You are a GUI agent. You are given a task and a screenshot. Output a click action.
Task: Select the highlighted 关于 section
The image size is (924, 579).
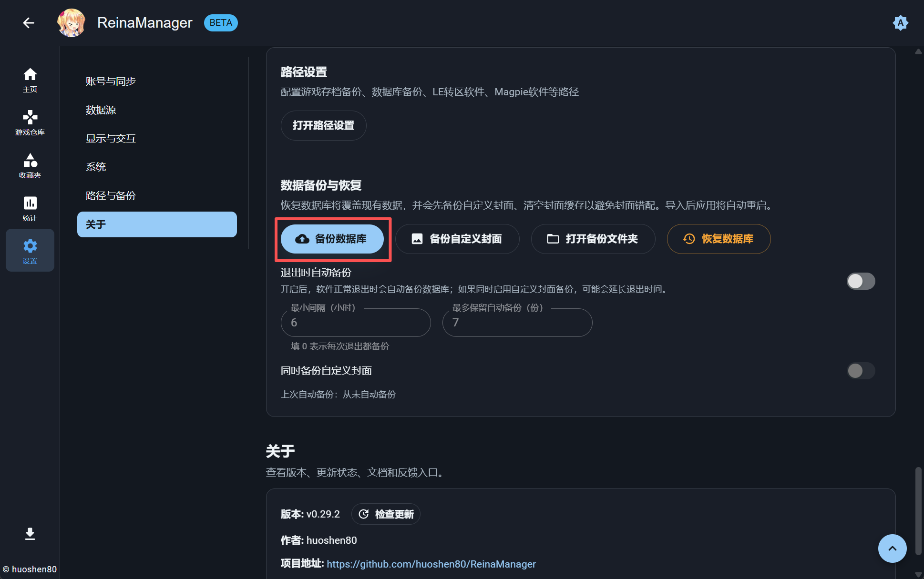point(157,224)
